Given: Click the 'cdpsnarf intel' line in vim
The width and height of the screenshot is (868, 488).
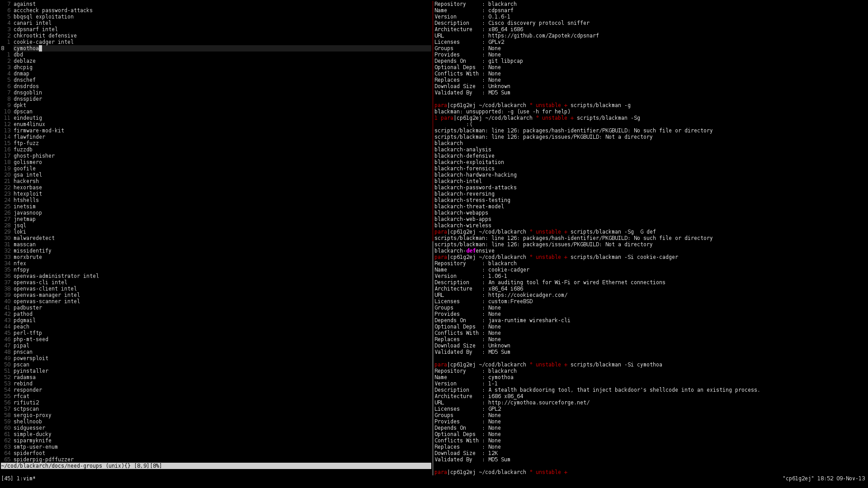Looking at the screenshot, I should pyautogui.click(x=36, y=29).
